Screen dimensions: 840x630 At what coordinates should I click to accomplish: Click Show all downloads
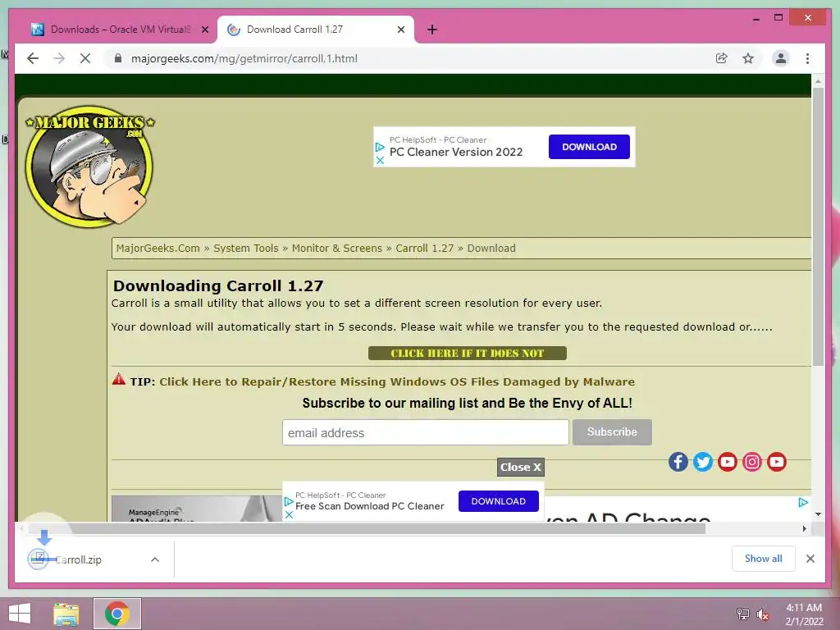tap(764, 559)
